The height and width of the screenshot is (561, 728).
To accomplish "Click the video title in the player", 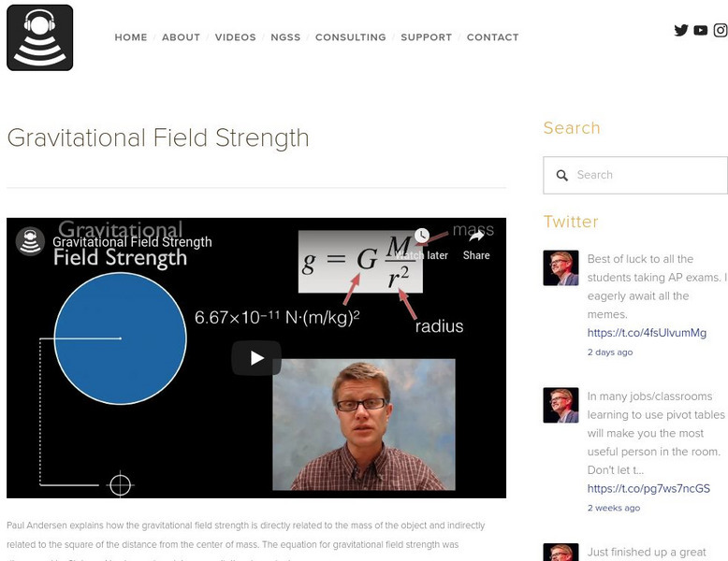I will click(x=132, y=242).
